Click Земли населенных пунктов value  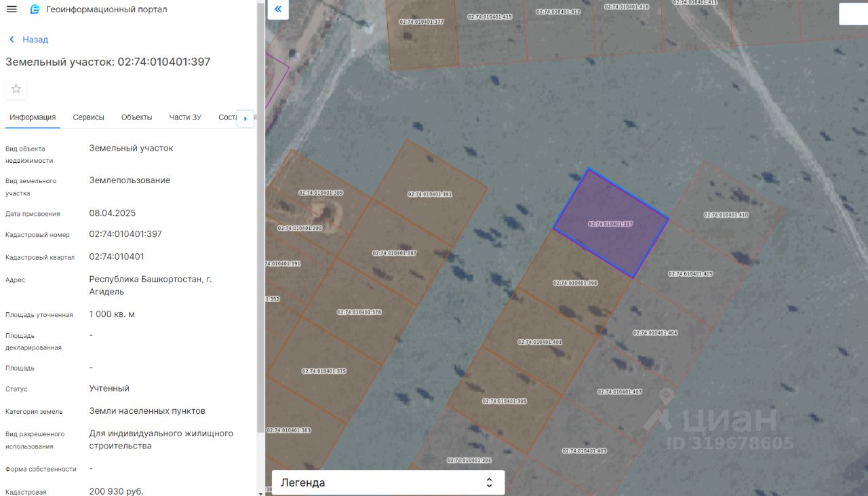coord(147,411)
